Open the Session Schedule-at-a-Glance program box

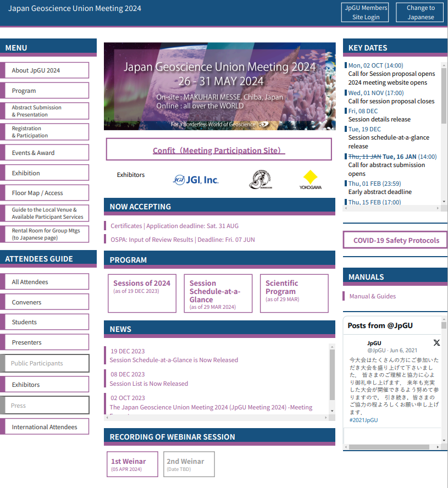(x=218, y=293)
